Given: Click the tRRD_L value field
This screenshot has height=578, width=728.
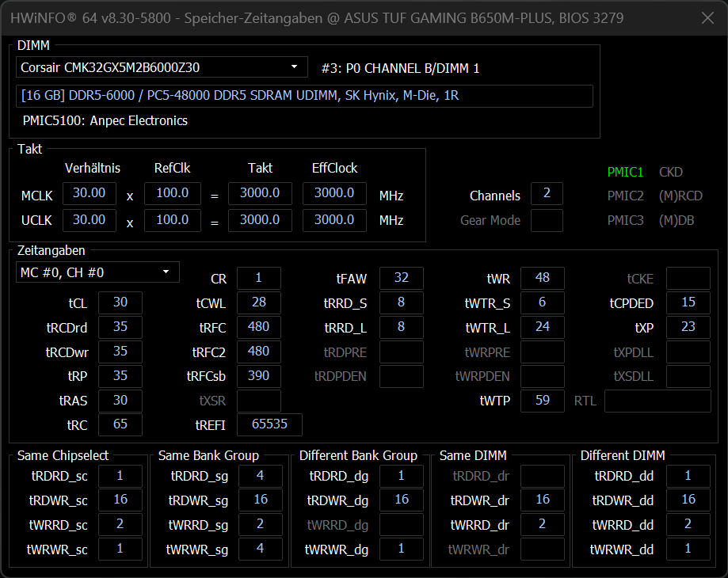Looking at the screenshot, I should coord(401,327).
